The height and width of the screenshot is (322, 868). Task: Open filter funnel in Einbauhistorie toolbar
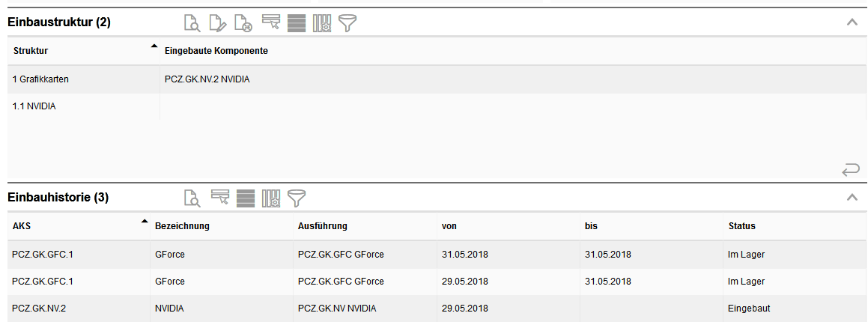pyautogui.click(x=297, y=198)
